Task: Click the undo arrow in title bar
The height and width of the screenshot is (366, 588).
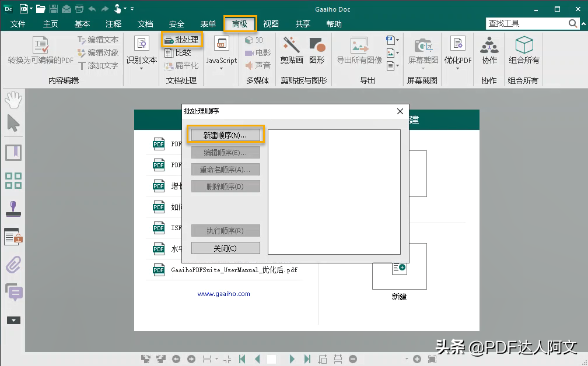Action: click(x=92, y=9)
